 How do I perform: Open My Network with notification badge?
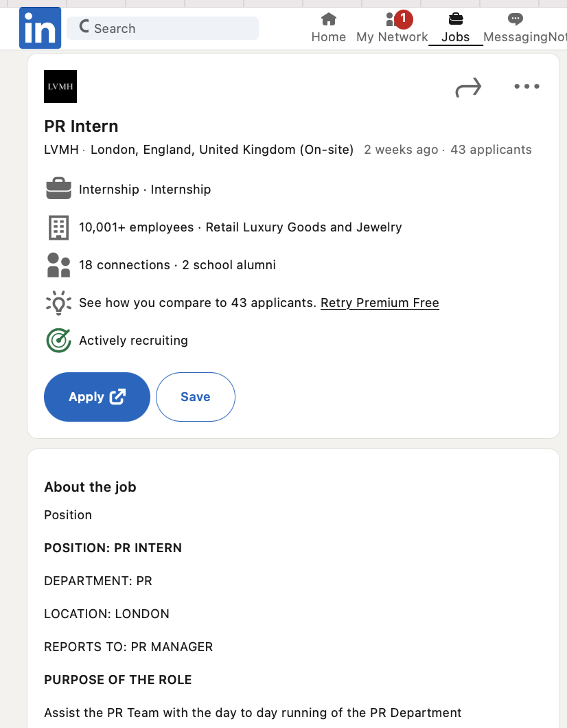pos(392,28)
